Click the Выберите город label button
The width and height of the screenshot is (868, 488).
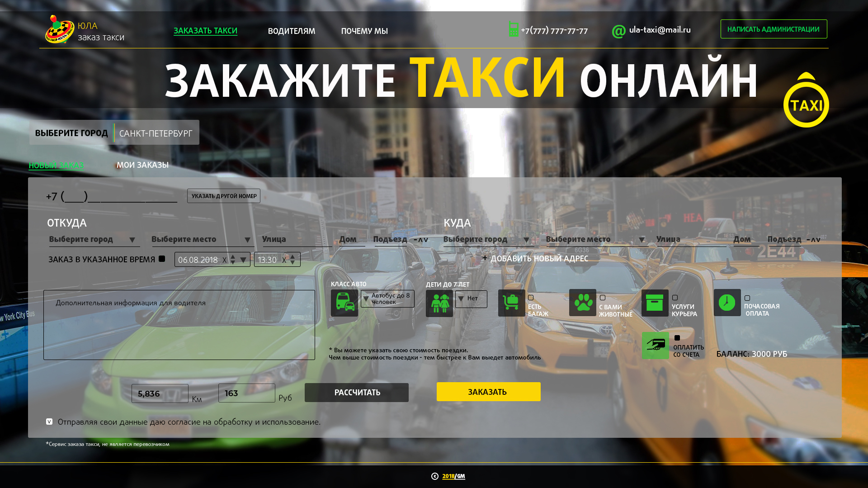coord(71,133)
